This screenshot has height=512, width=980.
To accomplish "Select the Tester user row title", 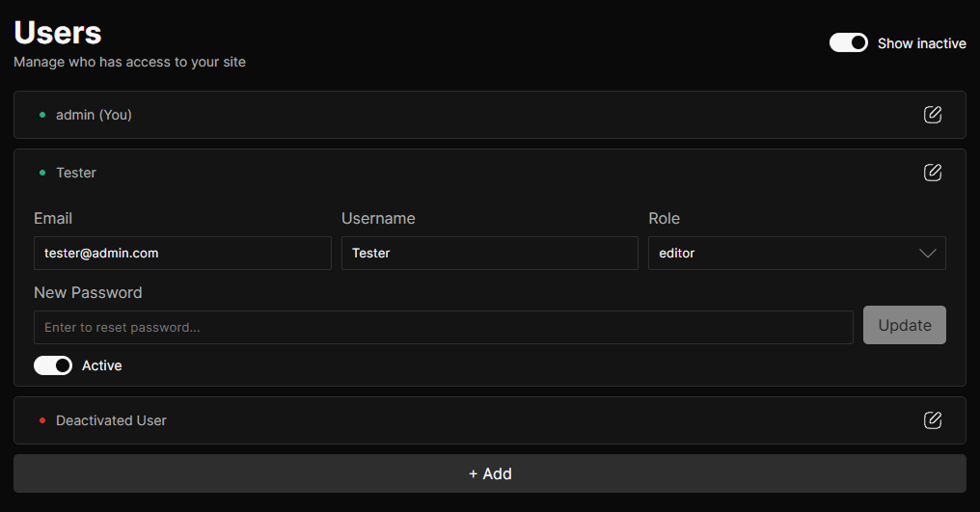I will (76, 173).
